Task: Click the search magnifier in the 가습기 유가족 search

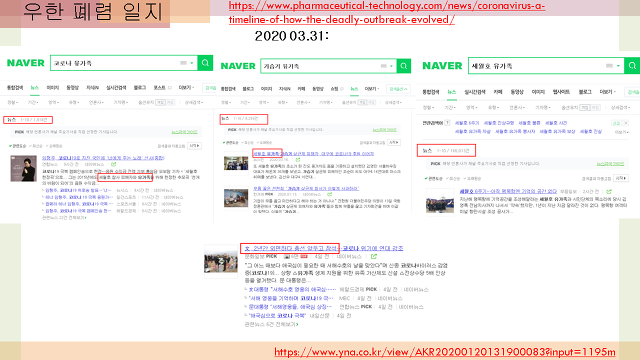Action: tap(404, 66)
